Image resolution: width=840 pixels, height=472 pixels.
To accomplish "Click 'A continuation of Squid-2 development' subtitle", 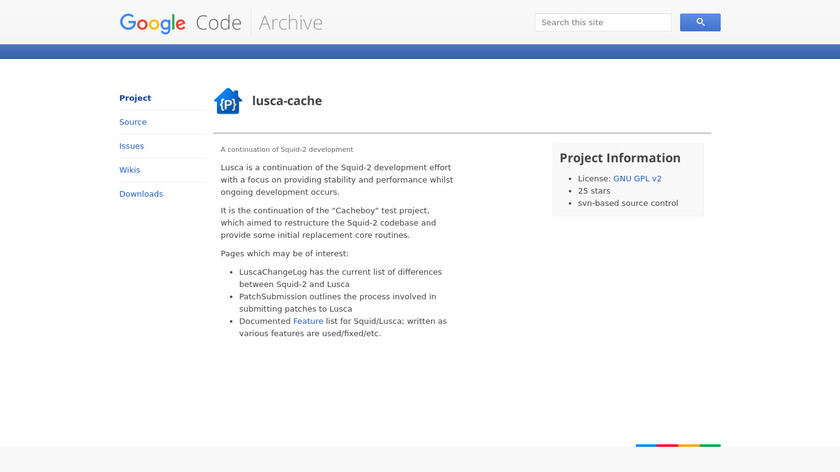I will click(x=287, y=149).
